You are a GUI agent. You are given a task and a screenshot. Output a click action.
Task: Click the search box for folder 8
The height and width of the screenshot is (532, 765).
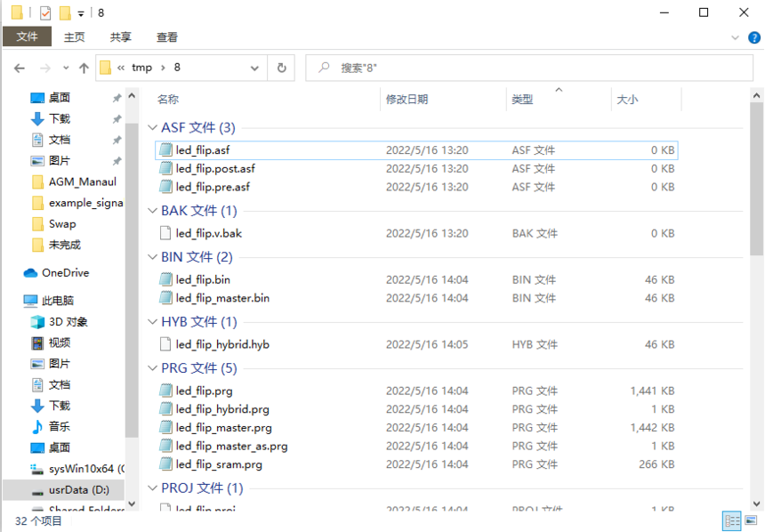(529, 68)
